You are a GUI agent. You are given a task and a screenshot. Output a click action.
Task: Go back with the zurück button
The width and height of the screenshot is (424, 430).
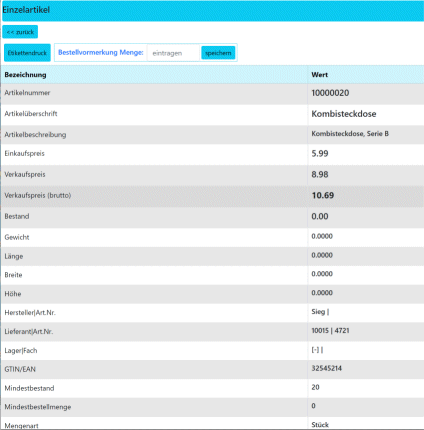coord(20,32)
